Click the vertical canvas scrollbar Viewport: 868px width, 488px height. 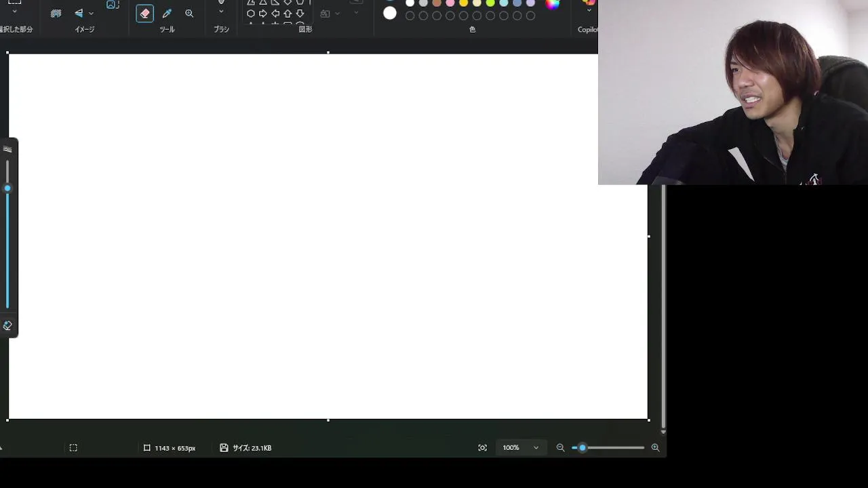[663, 305]
